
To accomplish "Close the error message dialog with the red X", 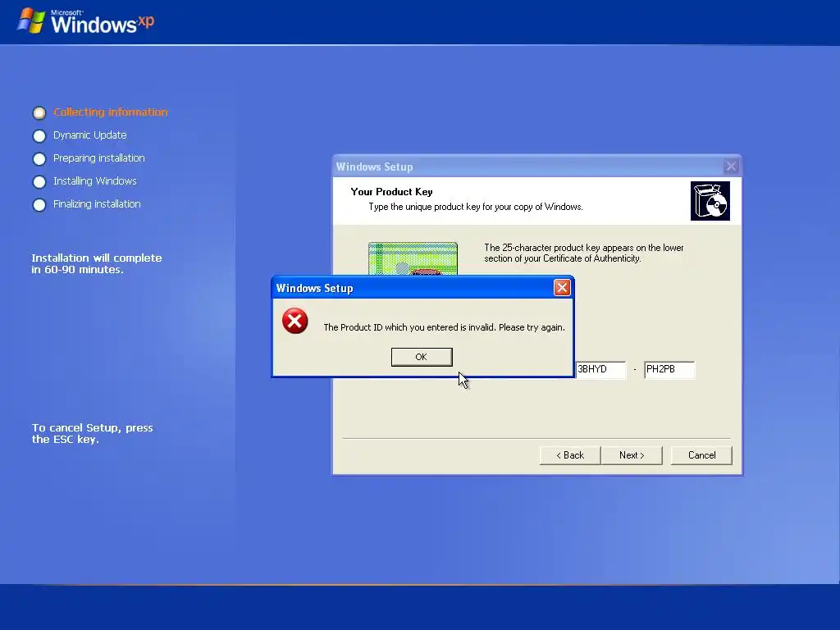I will tap(562, 288).
